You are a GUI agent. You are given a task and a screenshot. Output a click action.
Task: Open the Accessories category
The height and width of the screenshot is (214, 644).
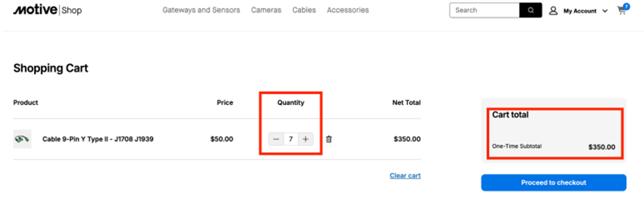[x=348, y=10]
